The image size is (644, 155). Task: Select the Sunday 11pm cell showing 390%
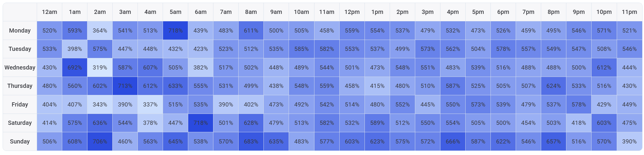629,141
